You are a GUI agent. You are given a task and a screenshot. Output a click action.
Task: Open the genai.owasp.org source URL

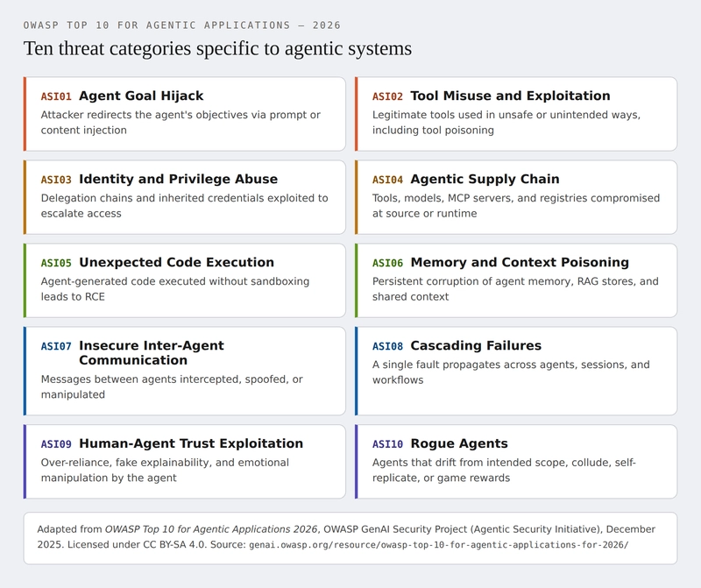[439, 545]
